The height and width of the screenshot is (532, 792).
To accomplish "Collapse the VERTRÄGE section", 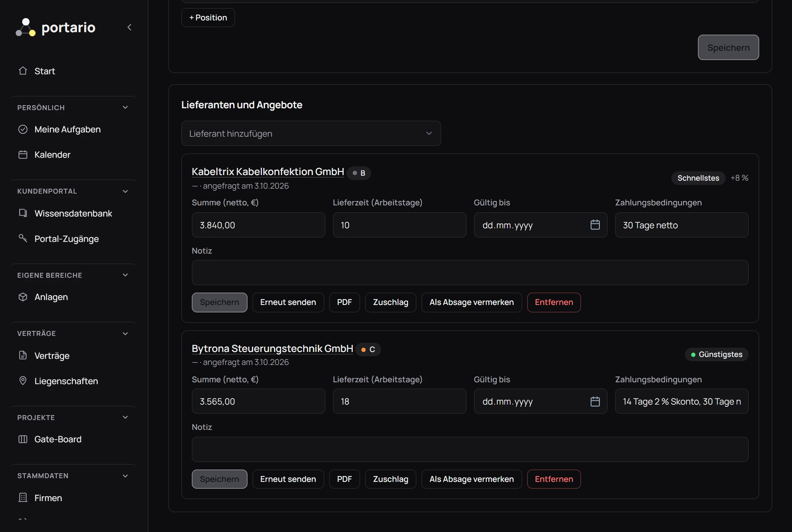I will pyautogui.click(x=125, y=333).
